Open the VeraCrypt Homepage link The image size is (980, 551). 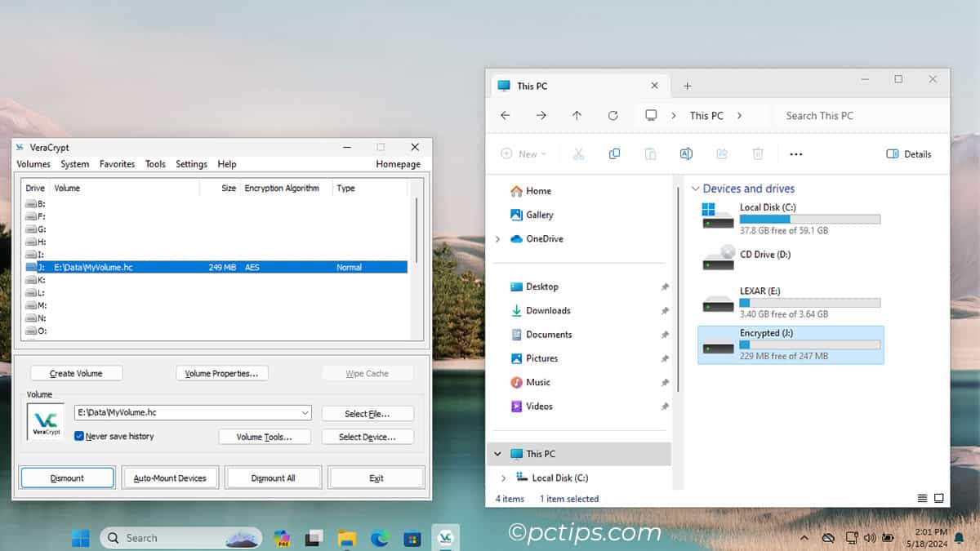coord(398,164)
